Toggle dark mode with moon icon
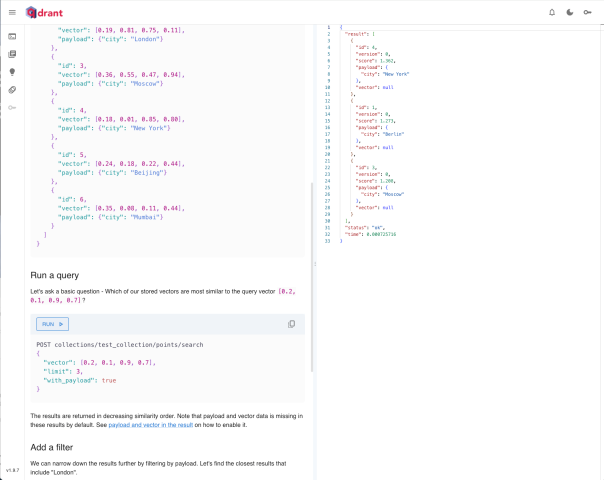This screenshot has height=480, width=604. click(570, 12)
